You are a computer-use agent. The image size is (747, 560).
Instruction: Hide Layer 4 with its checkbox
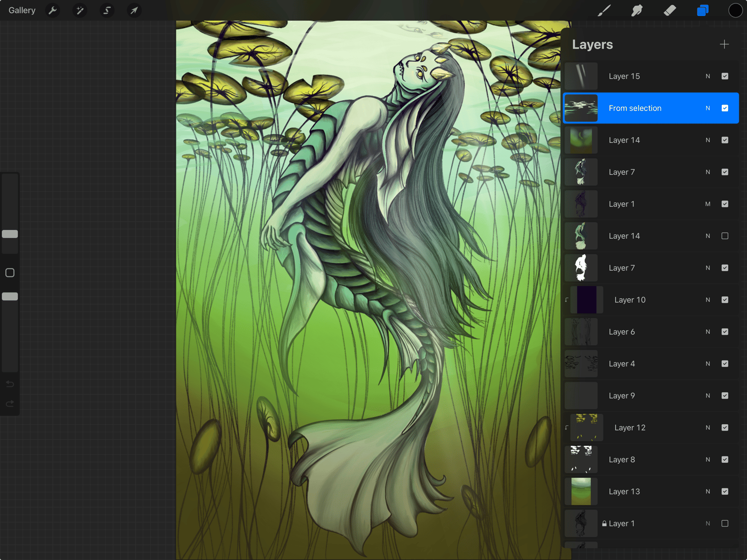pyautogui.click(x=725, y=364)
